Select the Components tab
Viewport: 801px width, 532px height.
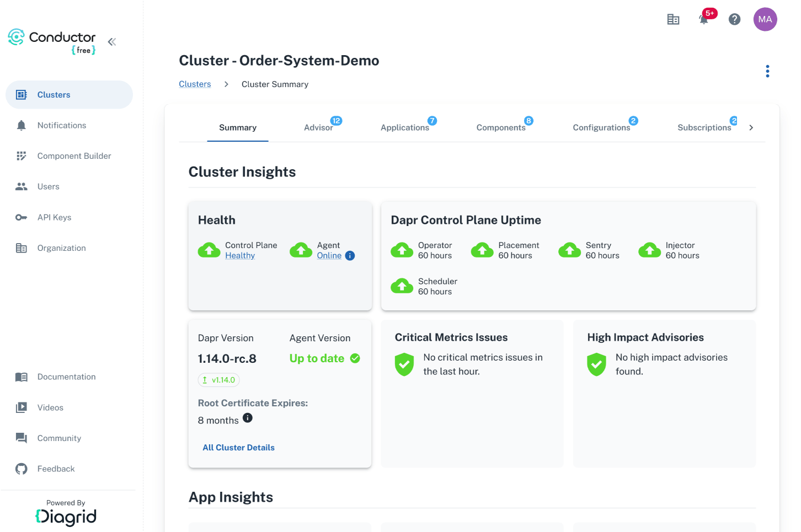[500, 127]
